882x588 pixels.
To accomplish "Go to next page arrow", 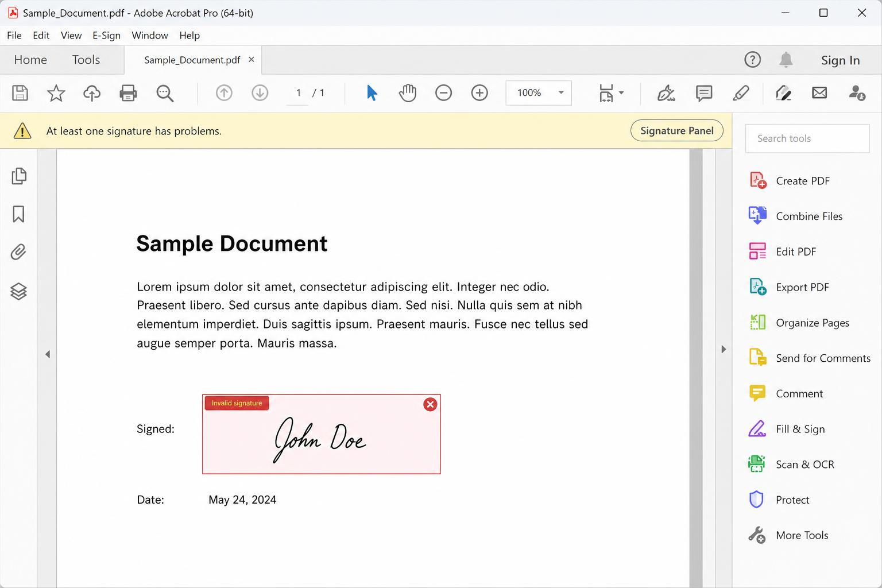I will (260, 92).
